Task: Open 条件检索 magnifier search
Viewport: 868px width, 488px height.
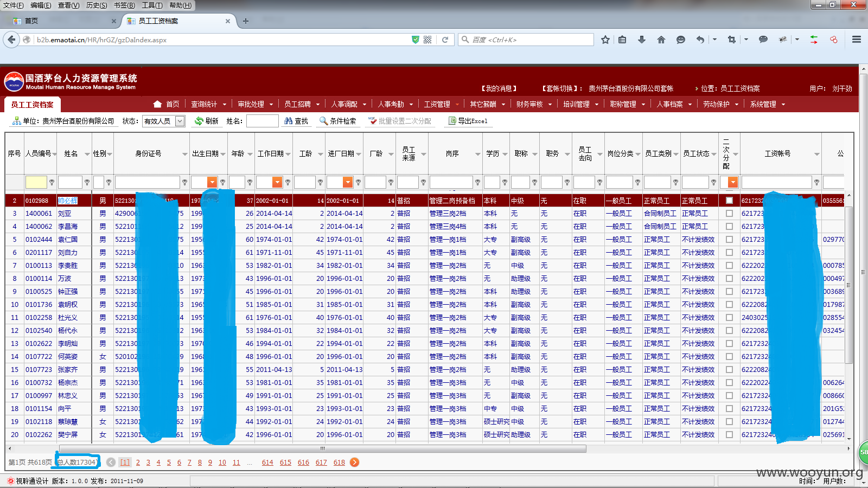Action: tap(323, 121)
